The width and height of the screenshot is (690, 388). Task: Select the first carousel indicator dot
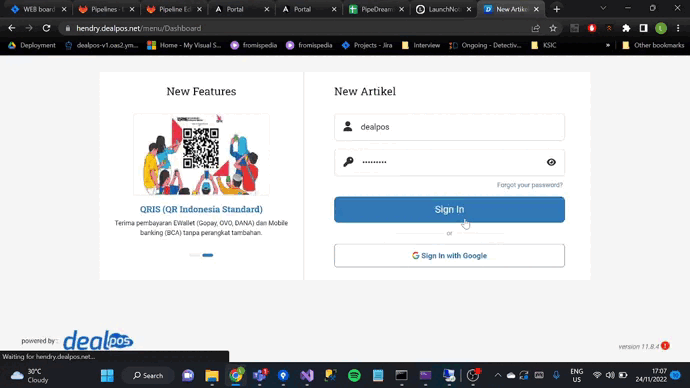(x=195, y=255)
